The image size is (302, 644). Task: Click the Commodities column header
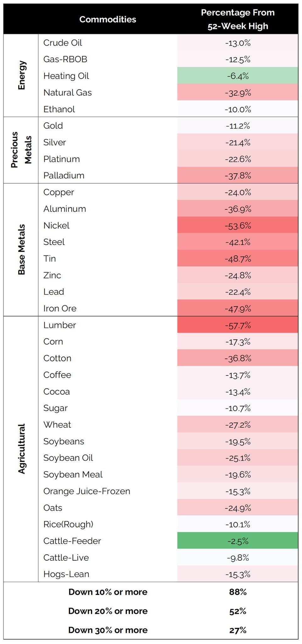pyautogui.click(x=108, y=19)
